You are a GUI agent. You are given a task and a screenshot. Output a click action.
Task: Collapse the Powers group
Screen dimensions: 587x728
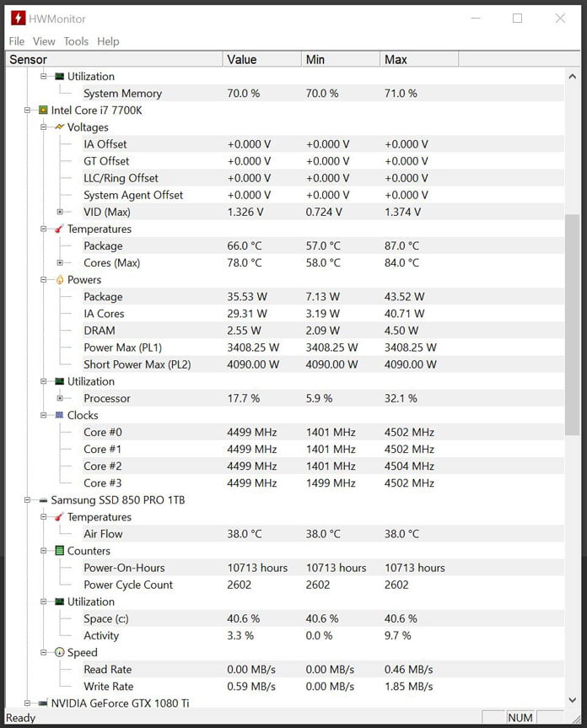click(44, 279)
